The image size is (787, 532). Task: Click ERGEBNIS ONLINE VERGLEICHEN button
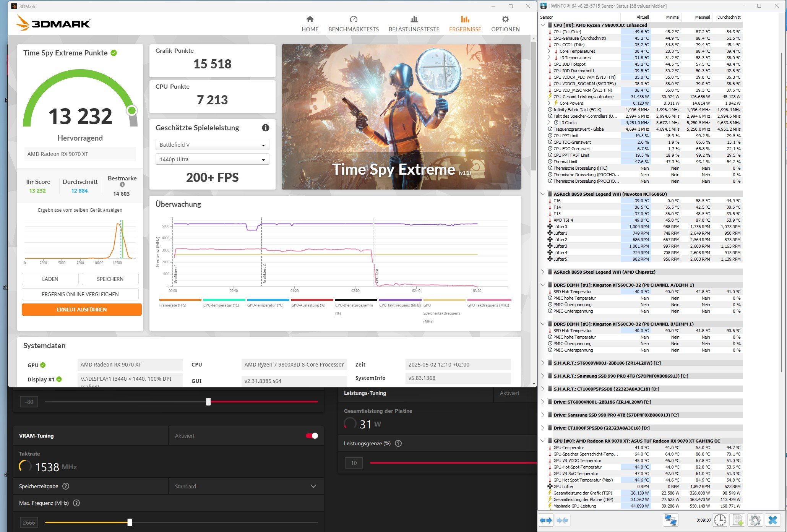pyautogui.click(x=80, y=294)
